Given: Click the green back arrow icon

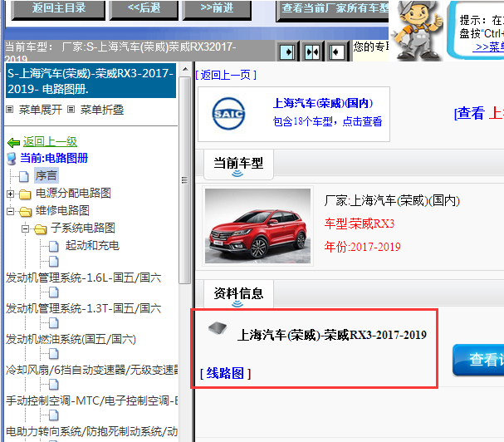Looking at the screenshot, I should pos(13,142).
